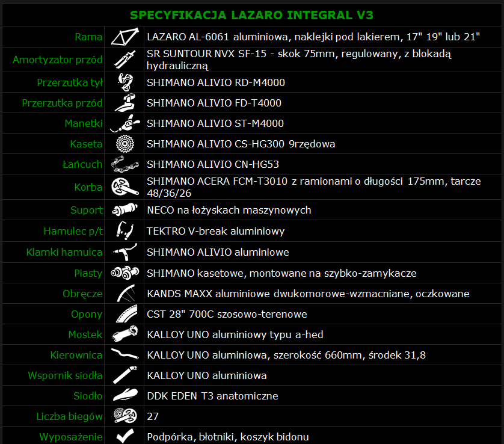
Task: Click the DDK EDEN T3 anatomiczne text
Action: (x=212, y=396)
